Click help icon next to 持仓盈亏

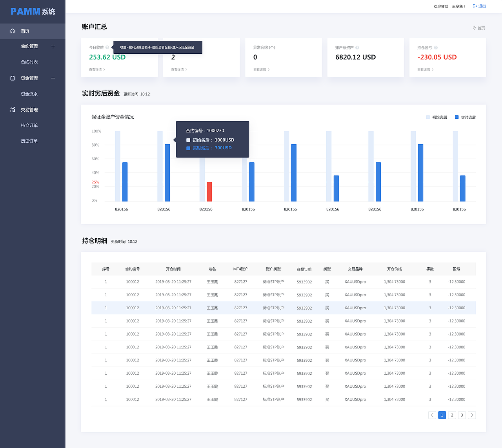point(436,47)
